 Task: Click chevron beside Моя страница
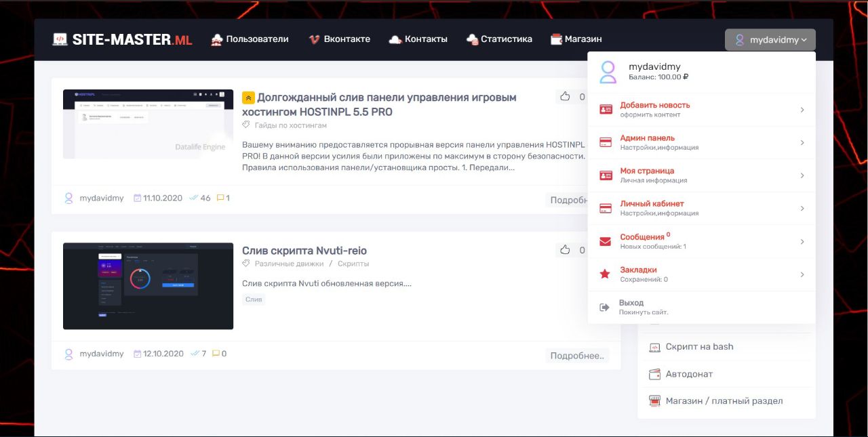pos(802,175)
